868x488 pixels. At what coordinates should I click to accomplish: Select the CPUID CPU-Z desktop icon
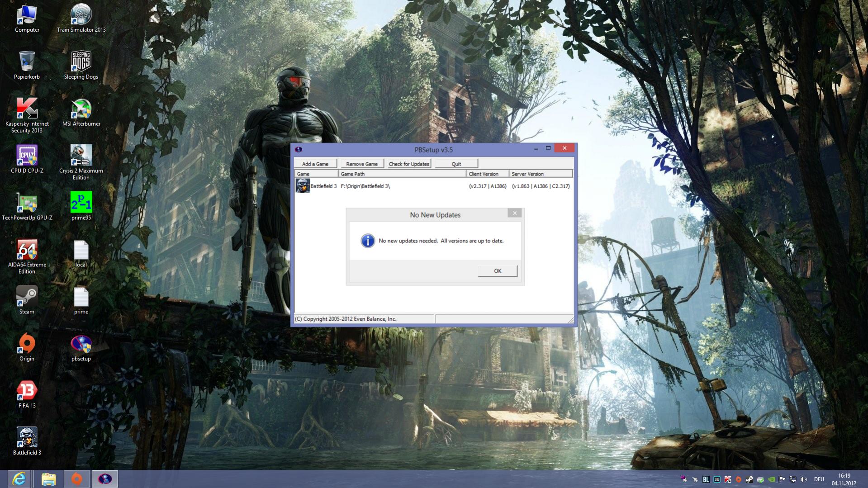(27, 160)
